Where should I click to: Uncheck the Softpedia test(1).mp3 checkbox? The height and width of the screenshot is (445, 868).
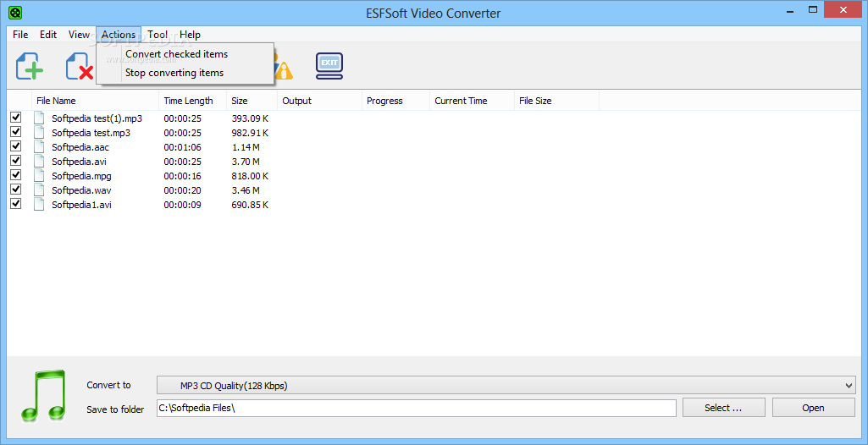tap(15, 118)
